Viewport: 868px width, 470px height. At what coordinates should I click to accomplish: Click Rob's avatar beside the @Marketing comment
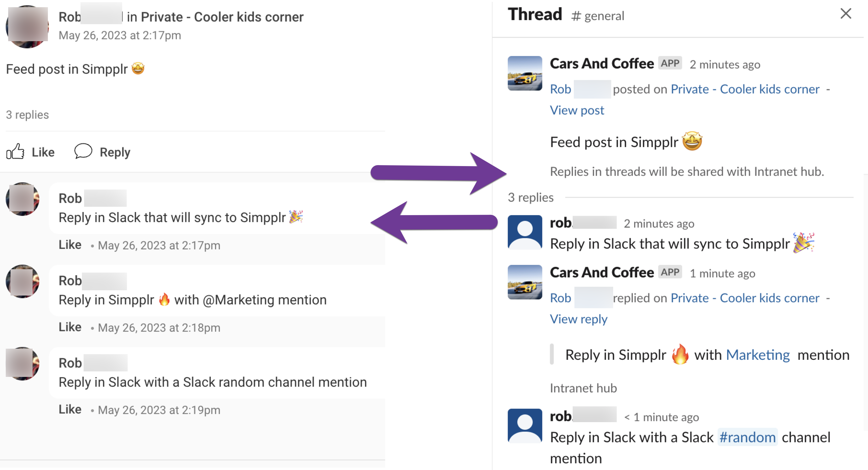click(22, 281)
